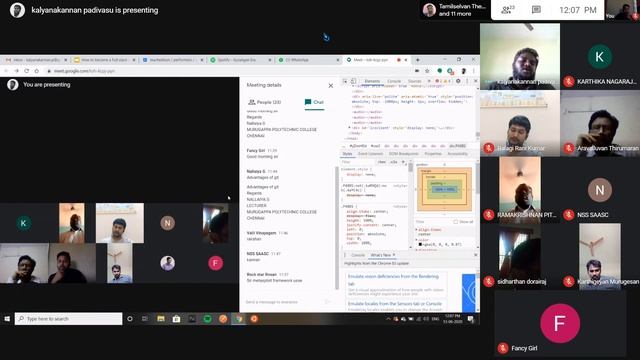Switch to the People tab in Meeting details
This screenshot has width=640, height=360.
click(264, 102)
